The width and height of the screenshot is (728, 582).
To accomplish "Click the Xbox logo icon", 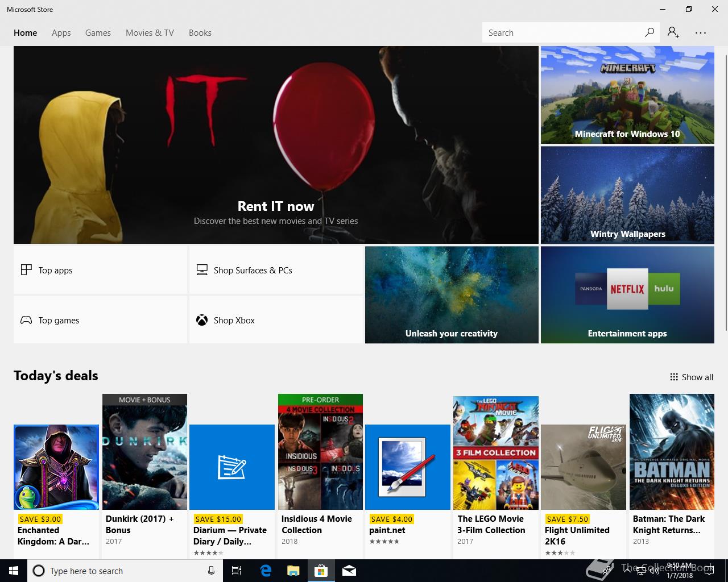I will click(x=202, y=320).
